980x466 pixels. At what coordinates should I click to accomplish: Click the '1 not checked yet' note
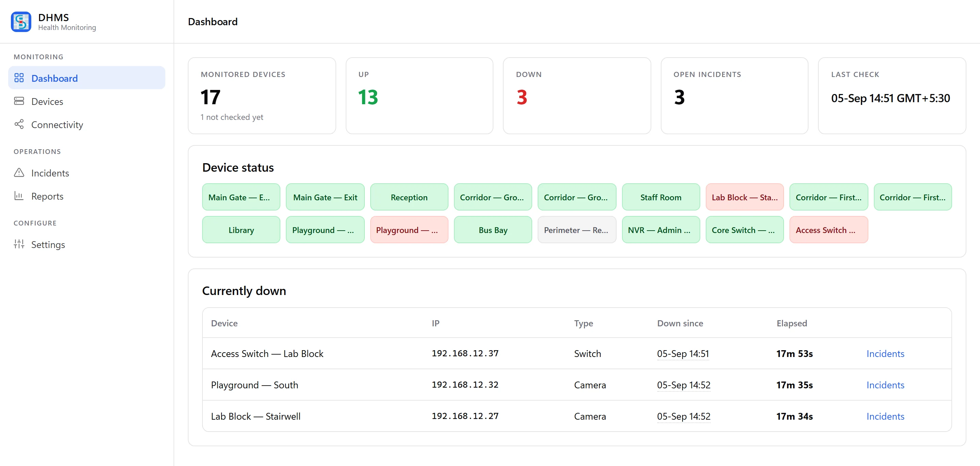pos(232,117)
